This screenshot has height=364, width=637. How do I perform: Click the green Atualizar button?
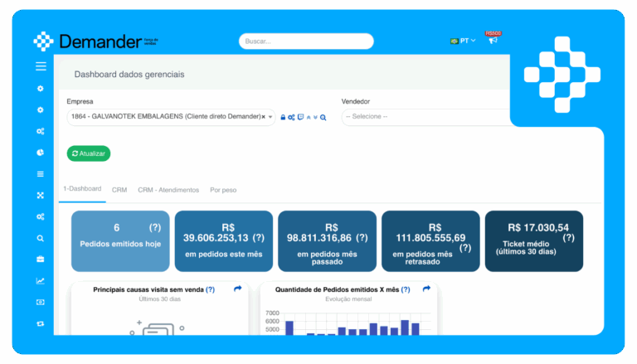[89, 153]
